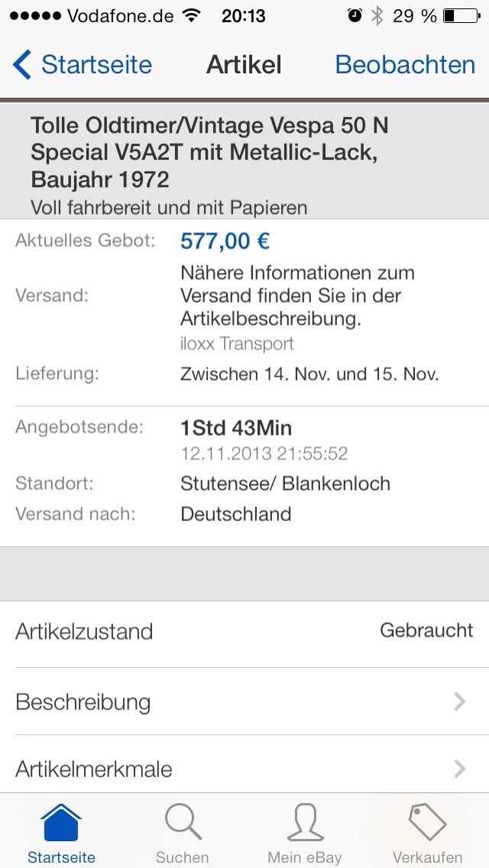Image resolution: width=489 pixels, height=868 pixels.
Task: Expand the Artikelmerkmale chevron
Action: [x=459, y=768]
